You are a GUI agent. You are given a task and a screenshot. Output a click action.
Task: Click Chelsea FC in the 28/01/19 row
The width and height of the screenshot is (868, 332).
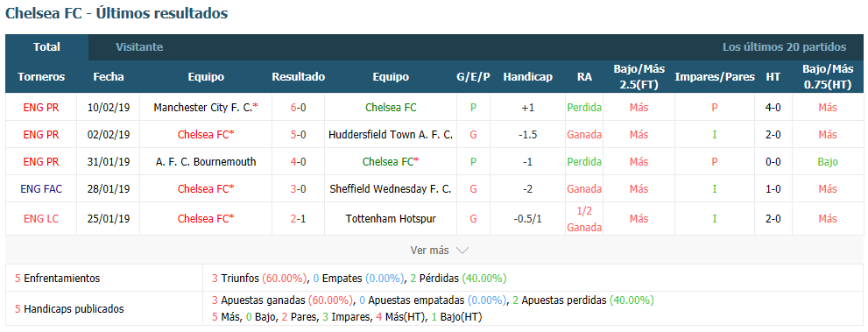[x=206, y=188]
